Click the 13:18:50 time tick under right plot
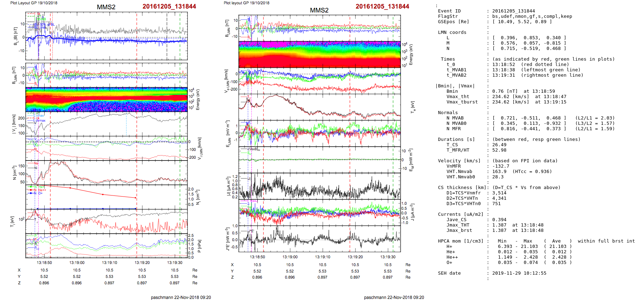The height and width of the screenshot is (300, 644). [257, 257]
